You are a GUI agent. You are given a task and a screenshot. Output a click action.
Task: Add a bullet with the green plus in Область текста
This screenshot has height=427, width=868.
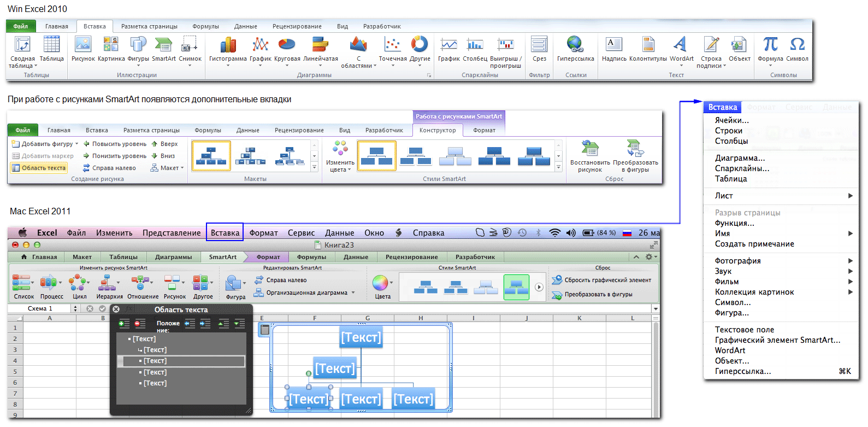tap(124, 324)
